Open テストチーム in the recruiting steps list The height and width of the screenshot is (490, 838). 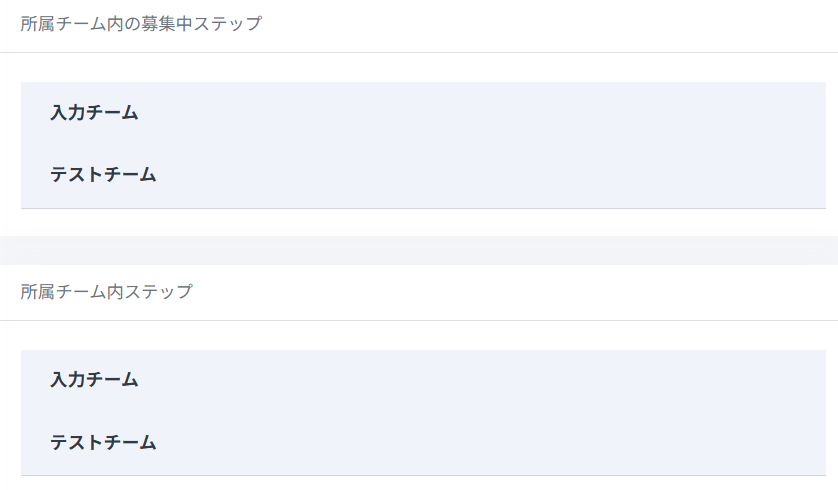point(104,175)
